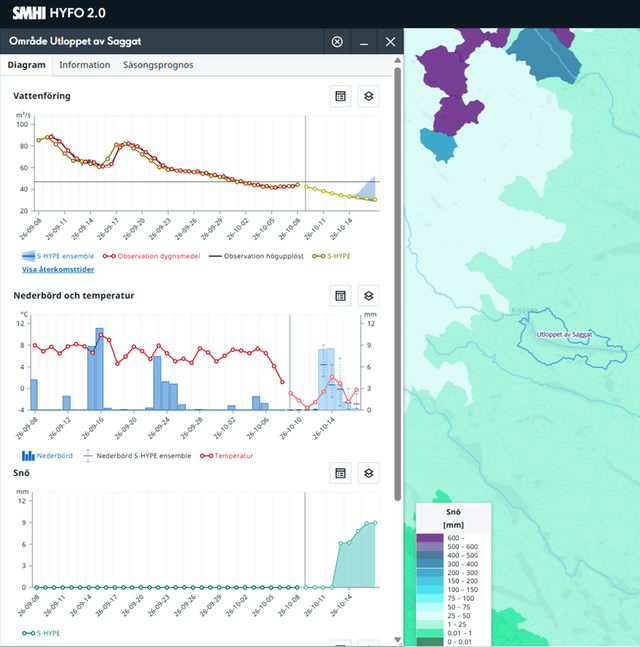The height and width of the screenshot is (647, 640).
Task: Toggle yellow S-HYPE series in Vattenföring legend
Action: click(331, 256)
